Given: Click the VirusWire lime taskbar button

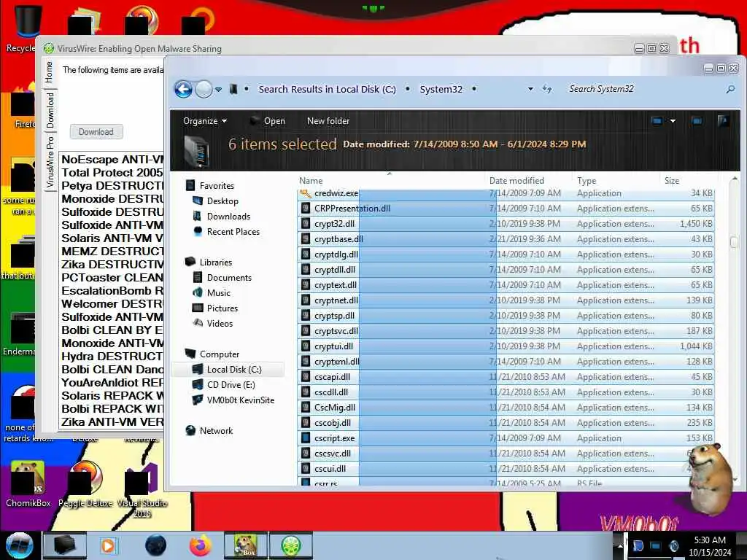Looking at the screenshot, I should point(291,545).
